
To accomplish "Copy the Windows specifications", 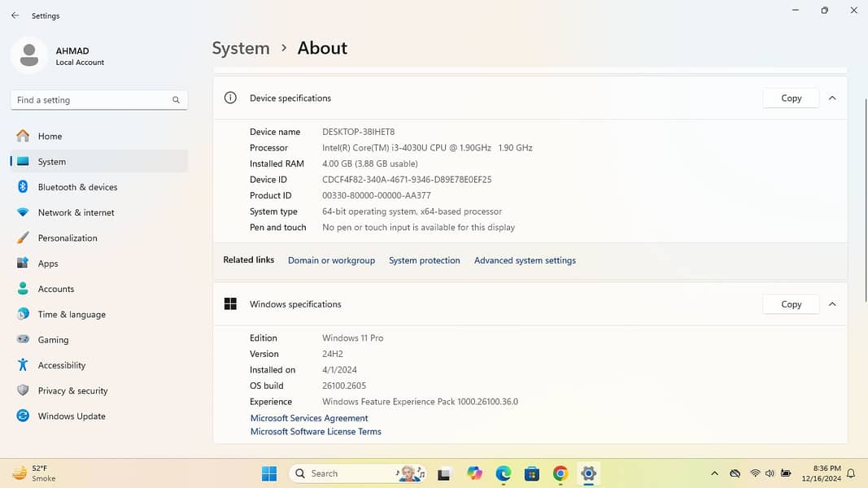I will [791, 304].
